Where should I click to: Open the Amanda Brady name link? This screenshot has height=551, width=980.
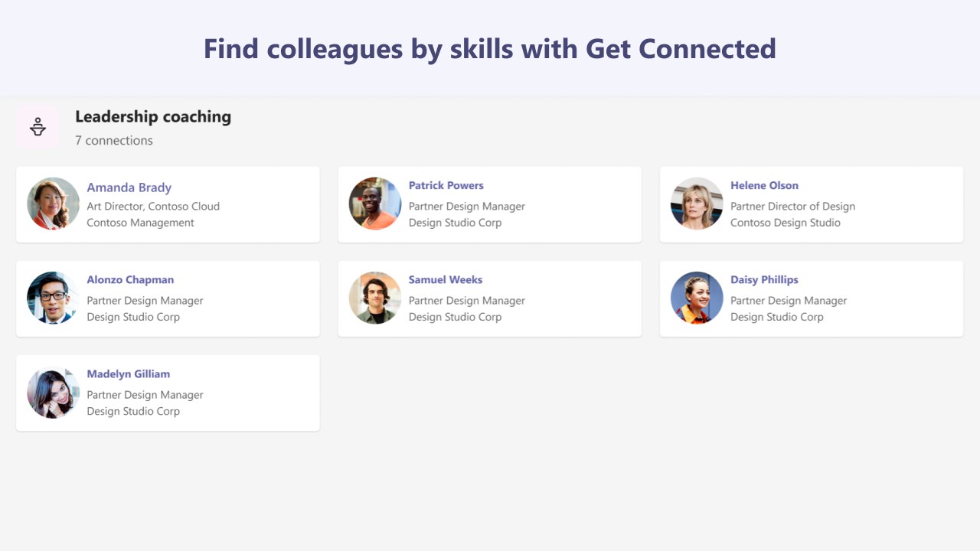tap(129, 187)
